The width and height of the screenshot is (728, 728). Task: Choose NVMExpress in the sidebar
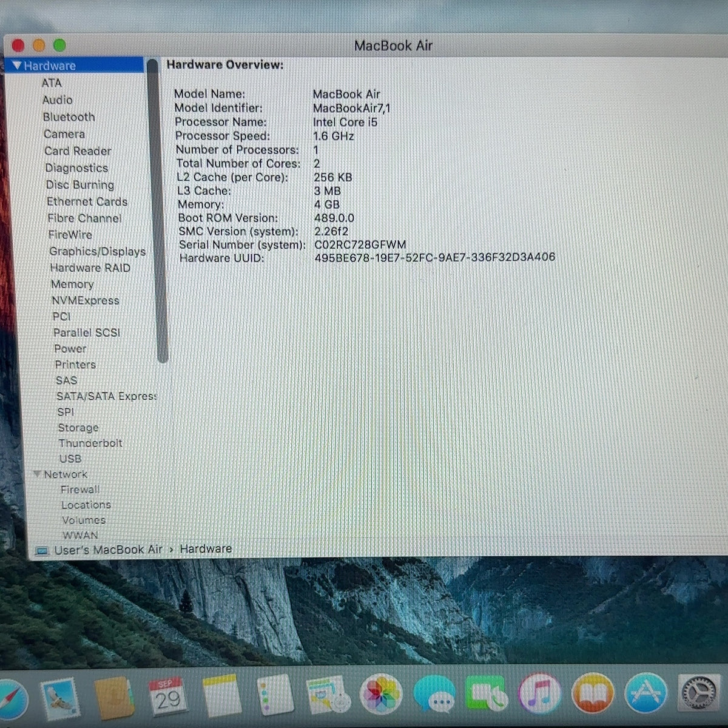[x=86, y=300]
